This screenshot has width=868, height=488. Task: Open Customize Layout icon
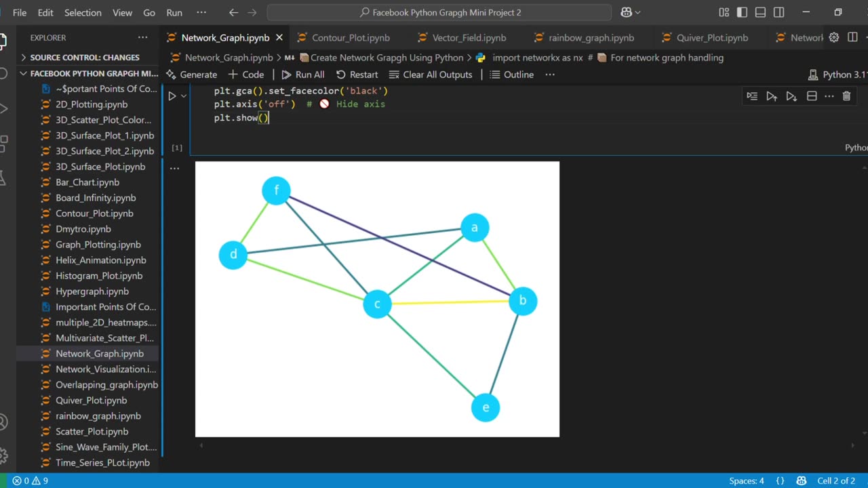point(724,12)
